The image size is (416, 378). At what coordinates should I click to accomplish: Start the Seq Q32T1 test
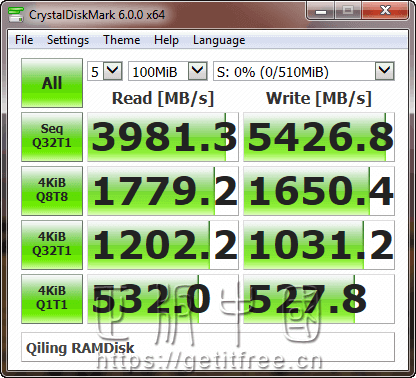tap(52, 137)
